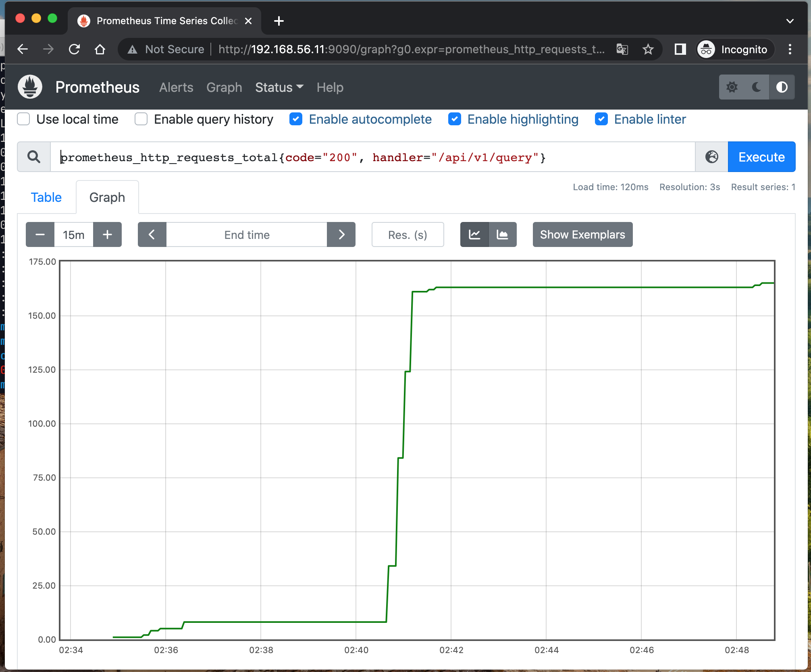This screenshot has height=672, width=811.
Task: Open the Help nav link
Action: pyautogui.click(x=330, y=87)
